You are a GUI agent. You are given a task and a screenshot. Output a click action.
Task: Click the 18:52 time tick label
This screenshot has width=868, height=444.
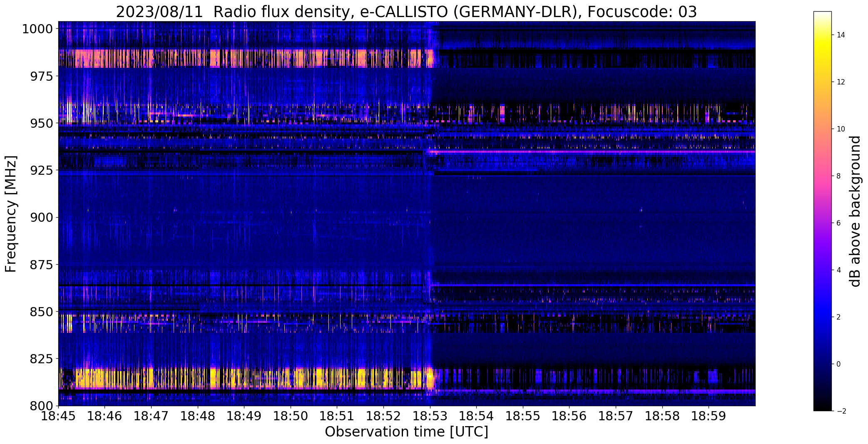click(383, 416)
